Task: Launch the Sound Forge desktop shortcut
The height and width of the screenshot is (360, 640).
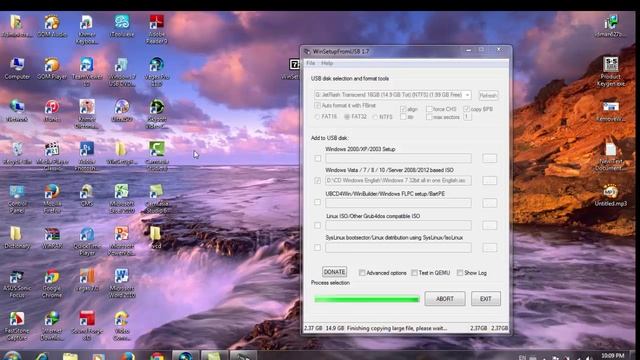Action: (87, 326)
